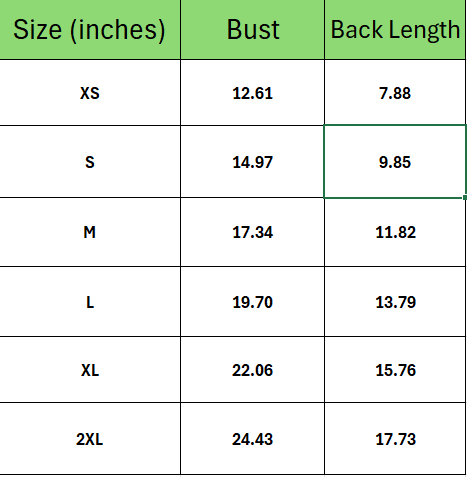Viewport: 467px width, 477px height.
Task: Click the active cell showing 9.85
Action: (x=395, y=162)
